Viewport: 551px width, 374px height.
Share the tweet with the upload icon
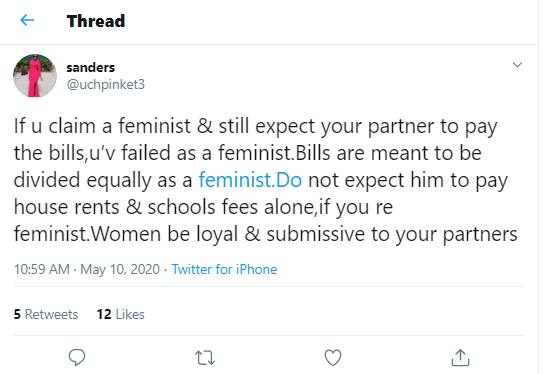460,357
